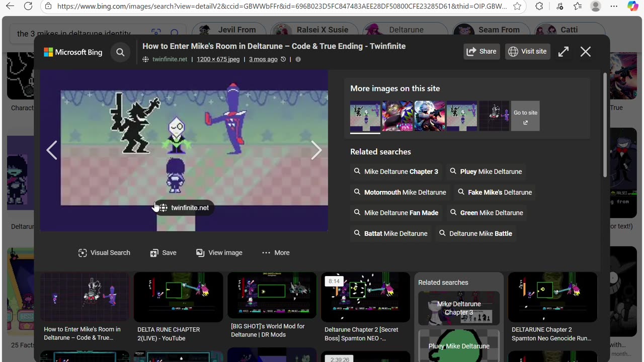Search for Battat Mike Deltarune

(x=390, y=233)
